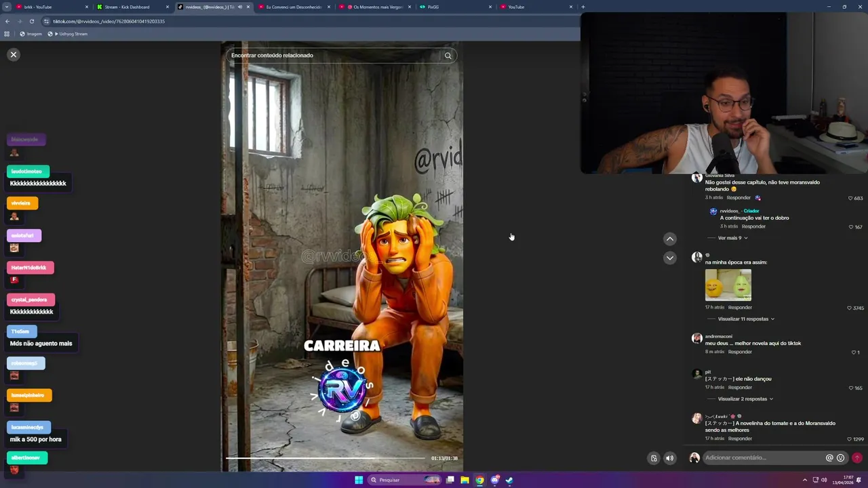Switch to 'Os Momentos mais Vergon' tab
This screenshot has height=488, width=868.
[375, 7]
